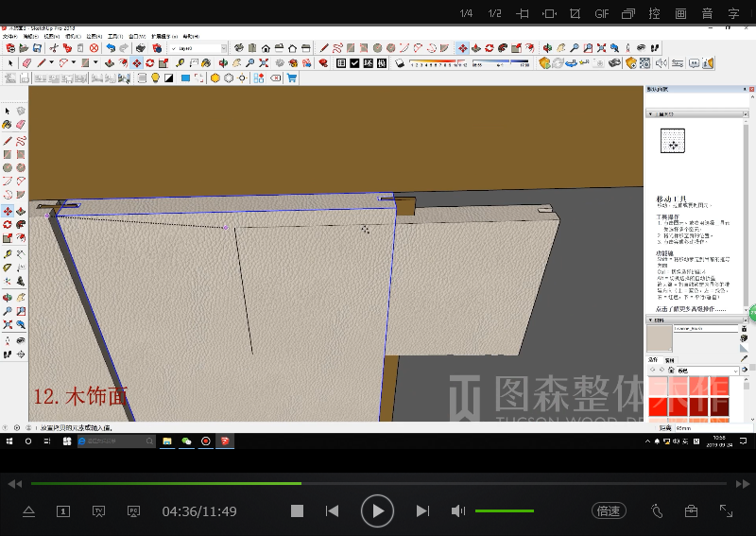
Task: Select the Eraser tool in left toolbar
Action: point(21,125)
